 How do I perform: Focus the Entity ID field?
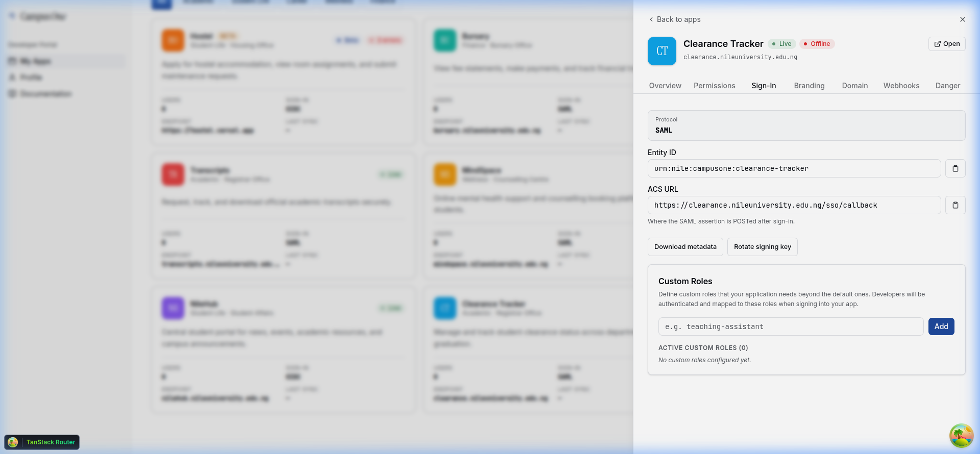click(x=794, y=168)
